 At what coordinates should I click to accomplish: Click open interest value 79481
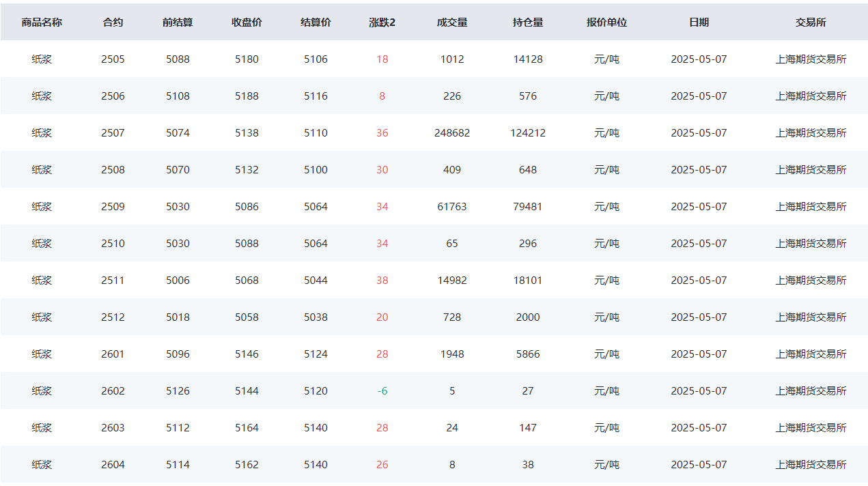point(528,207)
